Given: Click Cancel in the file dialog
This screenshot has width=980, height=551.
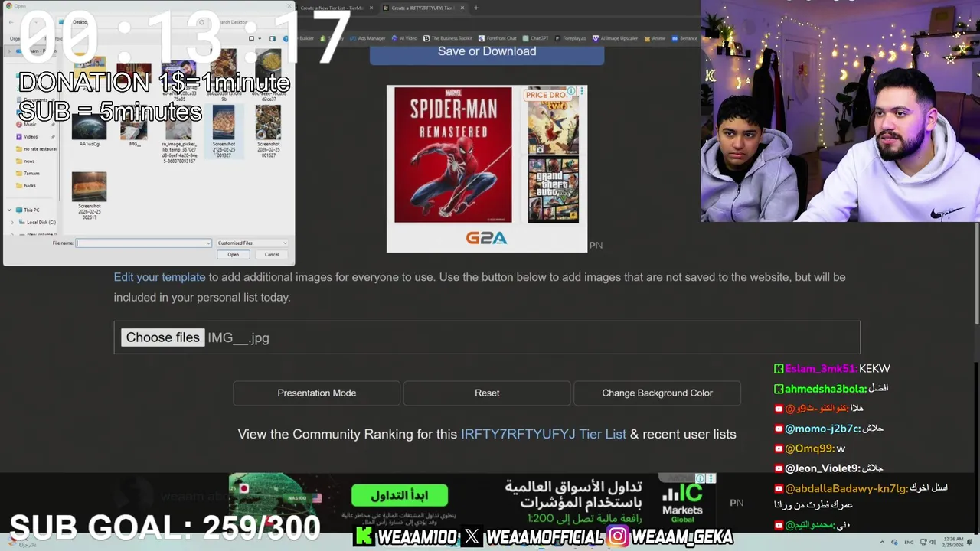Looking at the screenshot, I should tap(272, 255).
